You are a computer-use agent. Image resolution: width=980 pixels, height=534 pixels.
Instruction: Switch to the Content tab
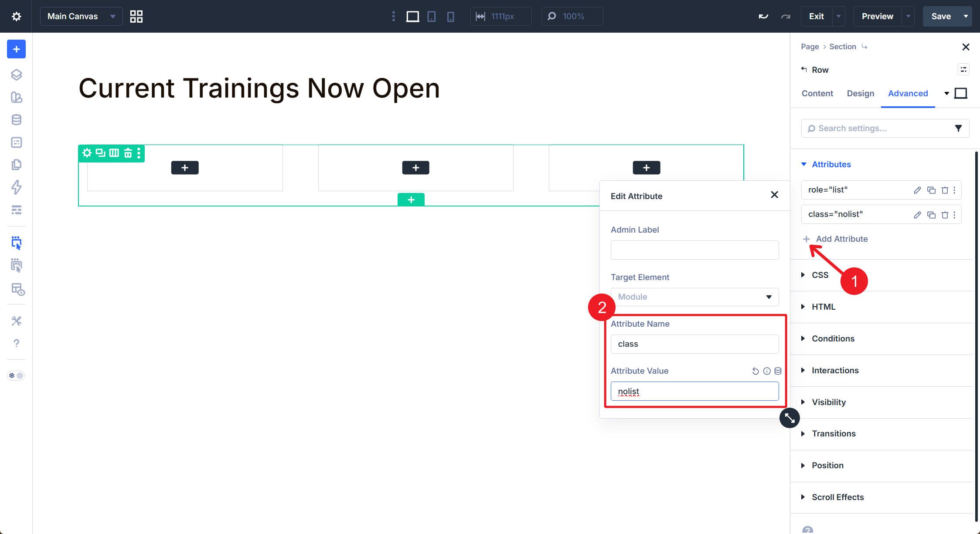pos(817,93)
